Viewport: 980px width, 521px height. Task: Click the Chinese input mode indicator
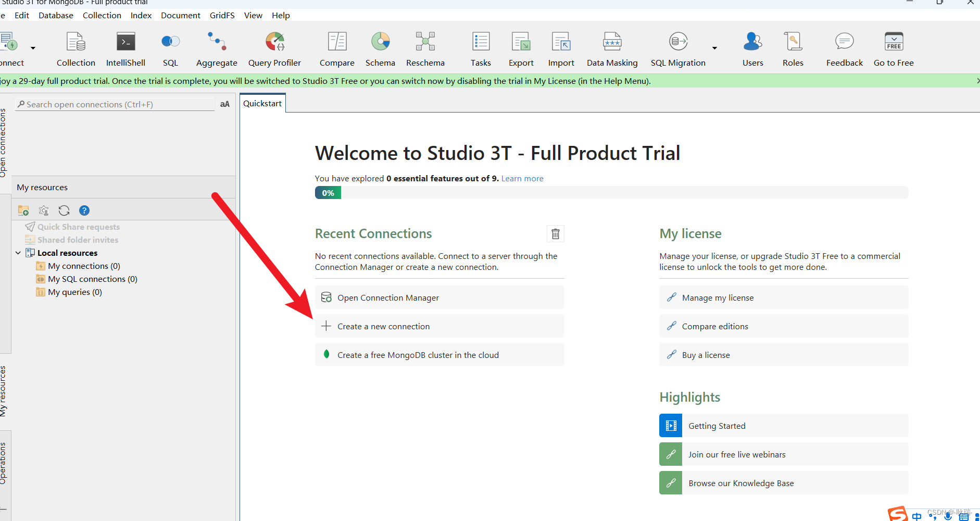[x=916, y=516]
